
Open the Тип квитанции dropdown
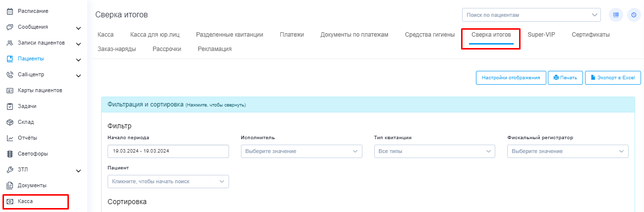434,151
